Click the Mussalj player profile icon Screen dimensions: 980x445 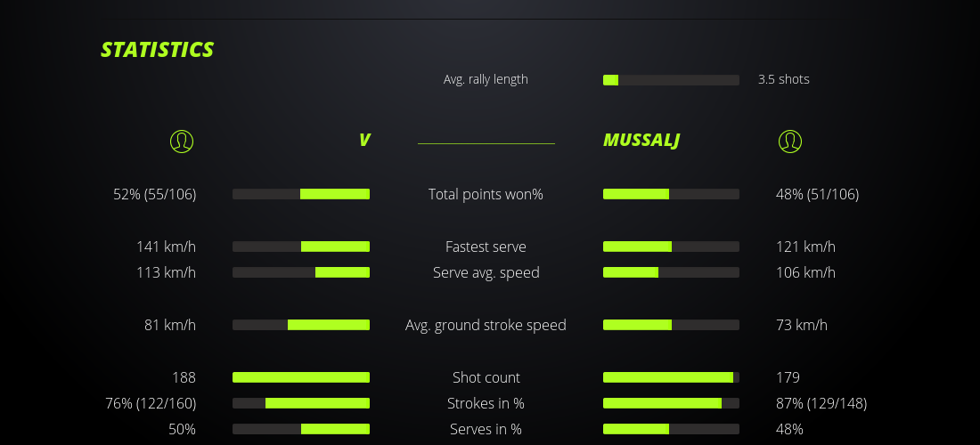tap(790, 141)
